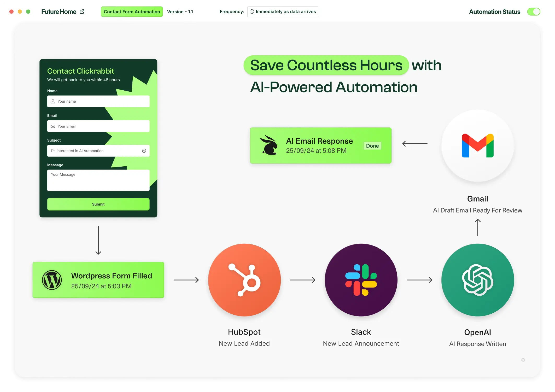Click the Clickrabbit rabbit icon in email response
This screenshot has height=392, width=555.
(270, 145)
